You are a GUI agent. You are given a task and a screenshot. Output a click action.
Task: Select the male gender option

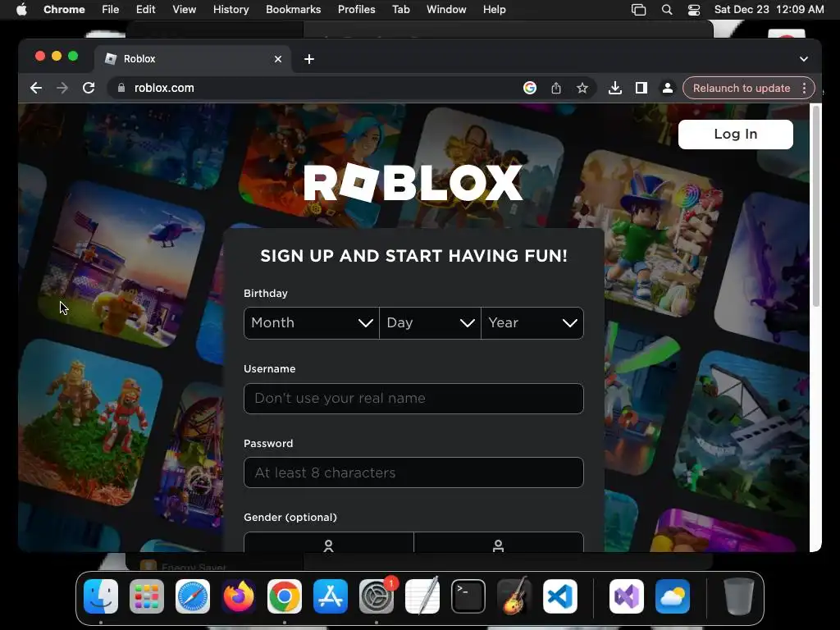click(498, 542)
